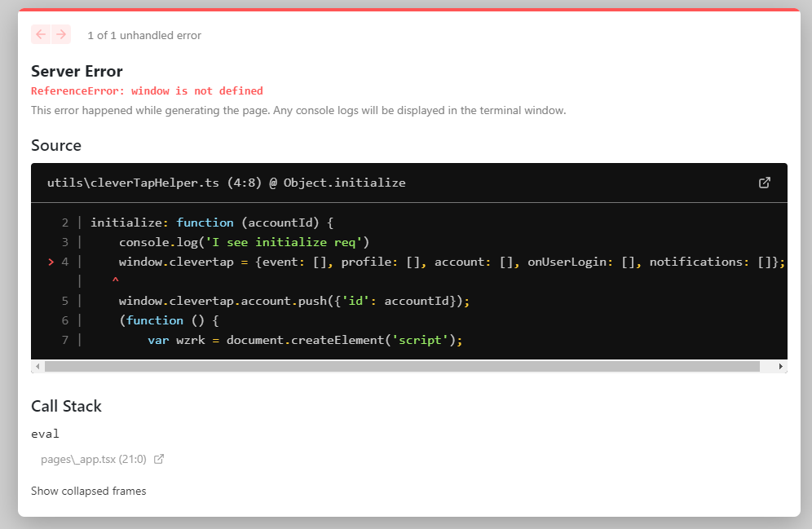This screenshot has height=529, width=812.
Task: Click the code scrollbar left arrow
Action: (x=38, y=367)
